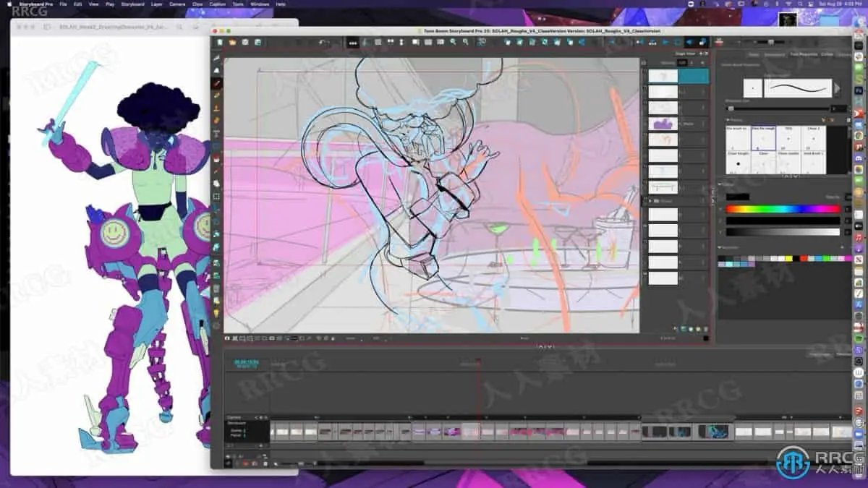Select the Stamp tool
Screen dimensions: 868x488
(216, 108)
